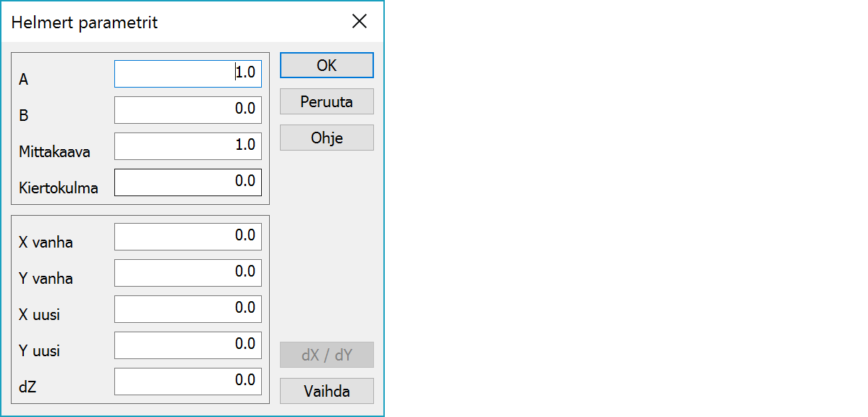Select the X uusi value field

pos(188,309)
